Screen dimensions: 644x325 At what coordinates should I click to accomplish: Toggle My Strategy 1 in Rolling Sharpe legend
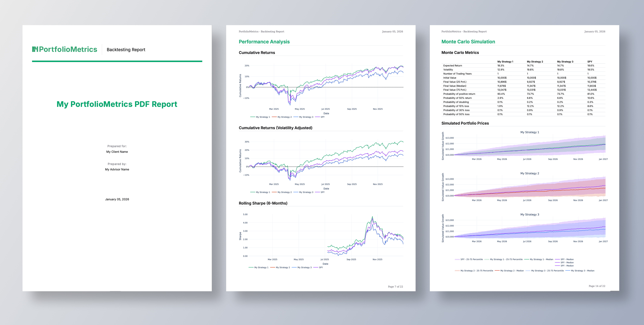(x=261, y=267)
